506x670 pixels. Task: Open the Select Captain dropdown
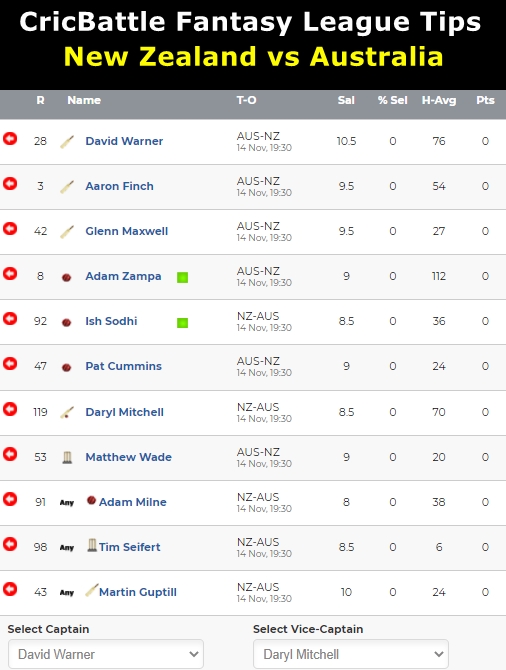coord(106,654)
